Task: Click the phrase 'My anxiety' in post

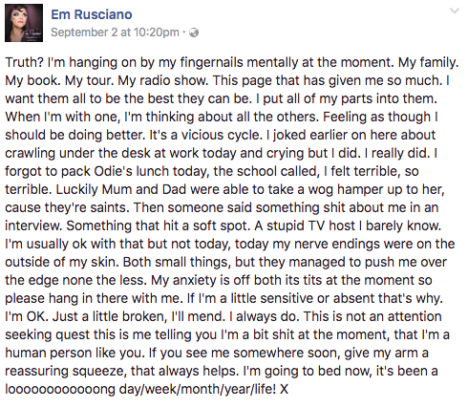Action: pos(184,280)
